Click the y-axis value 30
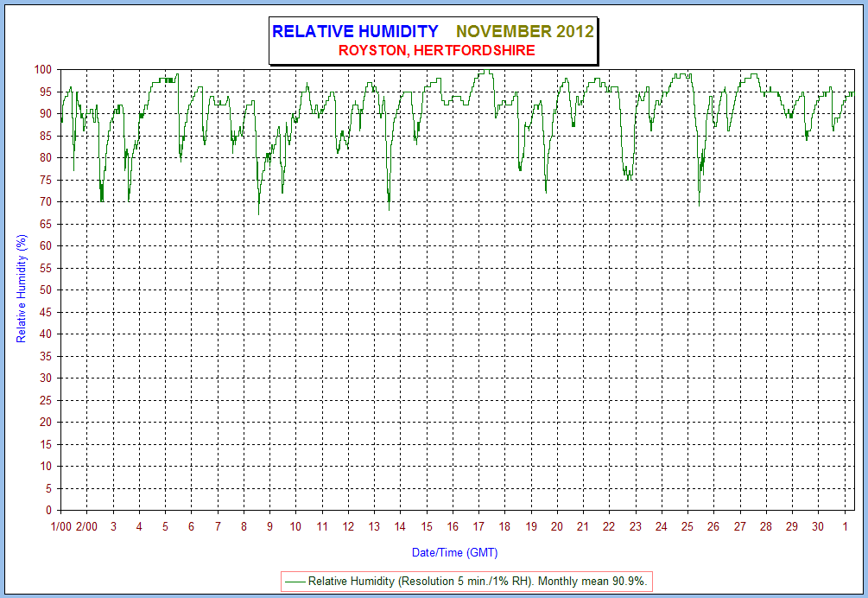Screen dimensions: 868x598 tap(46, 379)
